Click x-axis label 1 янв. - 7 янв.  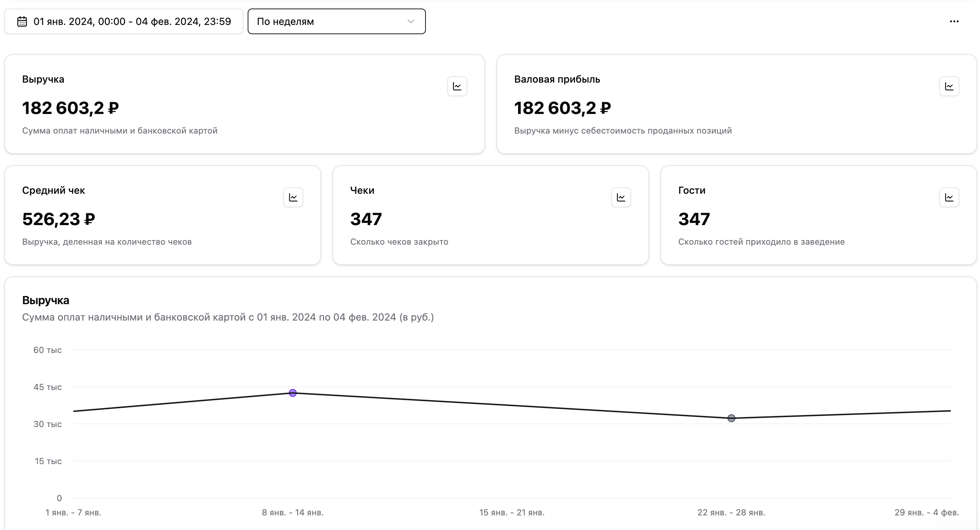(x=73, y=512)
